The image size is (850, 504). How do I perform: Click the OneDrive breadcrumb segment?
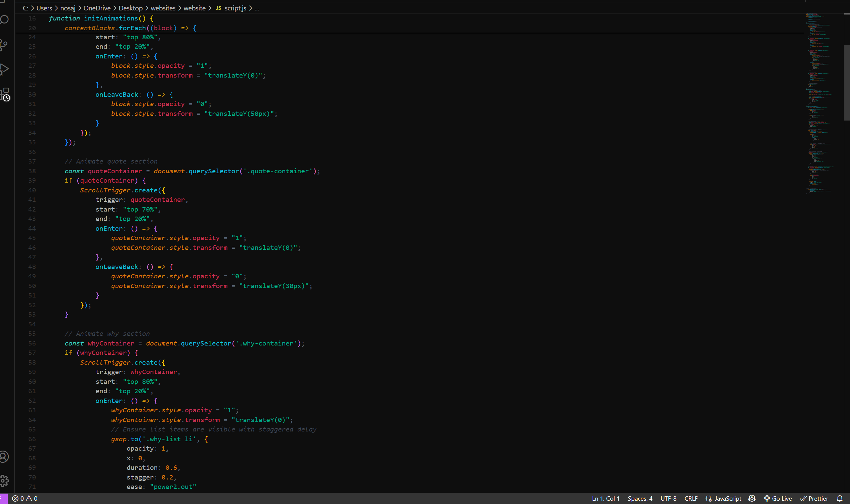(97, 8)
